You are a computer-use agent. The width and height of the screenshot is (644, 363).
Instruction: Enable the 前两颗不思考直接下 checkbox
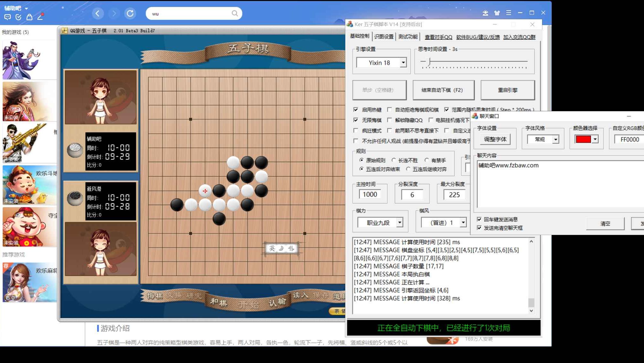pyautogui.click(x=389, y=131)
